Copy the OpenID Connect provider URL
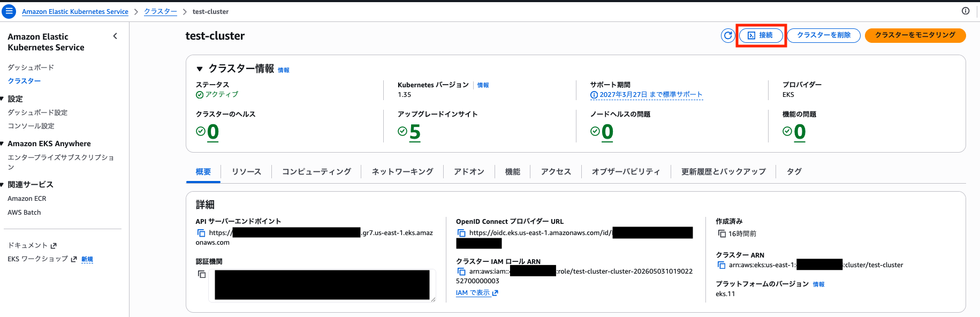 click(x=461, y=233)
